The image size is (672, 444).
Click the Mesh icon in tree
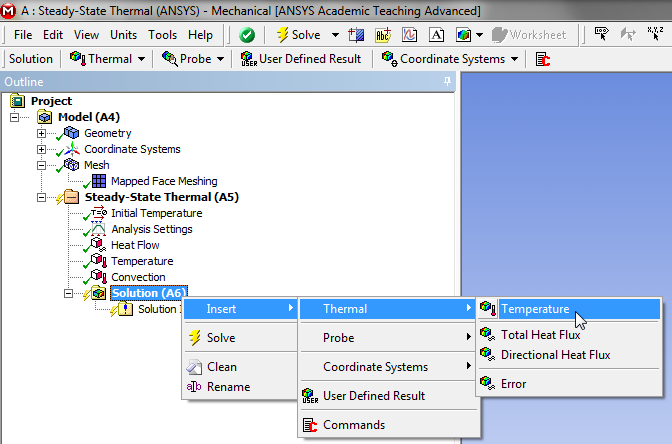tap(71, 165)
